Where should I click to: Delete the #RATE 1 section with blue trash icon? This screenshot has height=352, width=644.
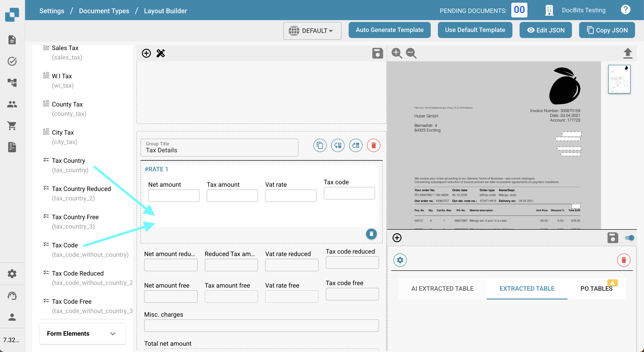[x=371, y=234]
